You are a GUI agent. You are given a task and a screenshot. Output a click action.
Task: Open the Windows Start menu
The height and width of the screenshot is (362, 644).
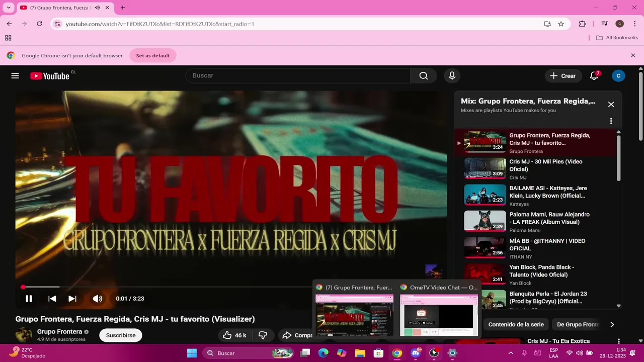[192, 353]
